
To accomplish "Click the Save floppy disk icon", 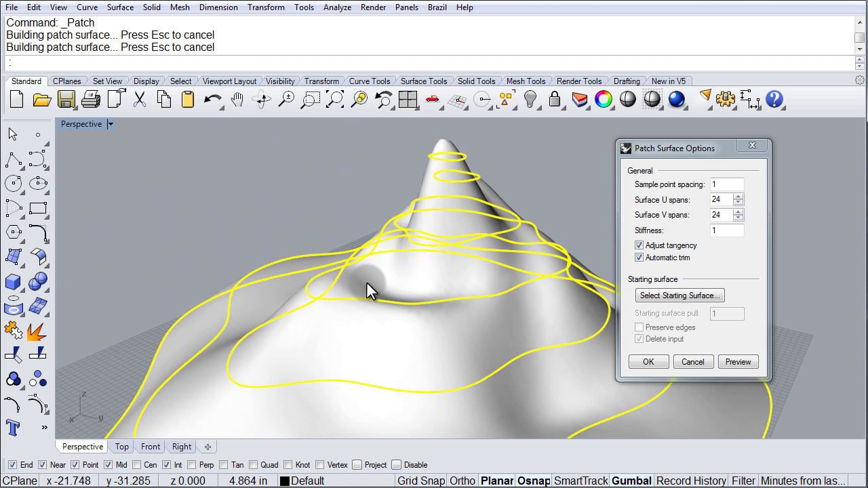I will [66, 100].
